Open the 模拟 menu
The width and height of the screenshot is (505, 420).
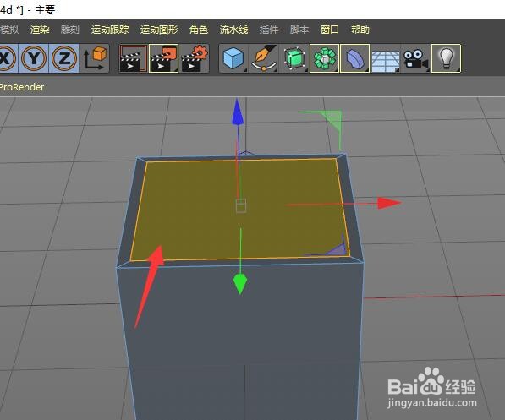[x=9, y=30]
